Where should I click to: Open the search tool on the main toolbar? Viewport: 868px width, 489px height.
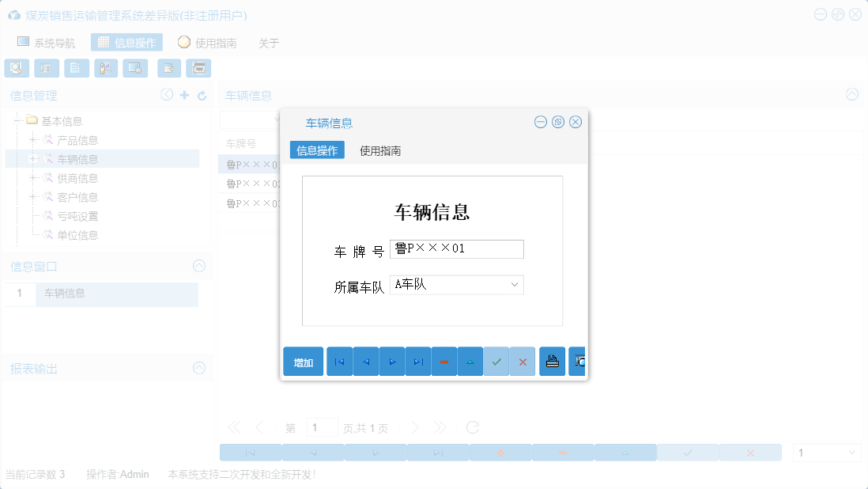(16, 68)
